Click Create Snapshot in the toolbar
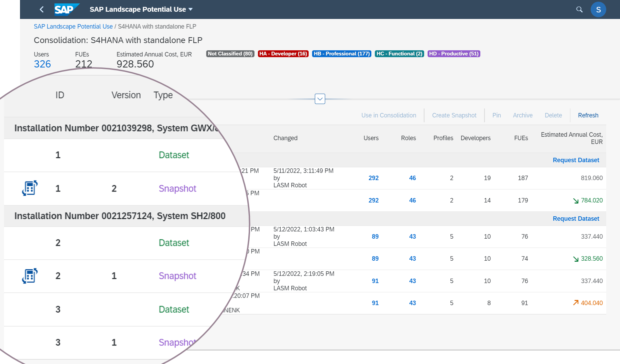 (x=454, y=115)
